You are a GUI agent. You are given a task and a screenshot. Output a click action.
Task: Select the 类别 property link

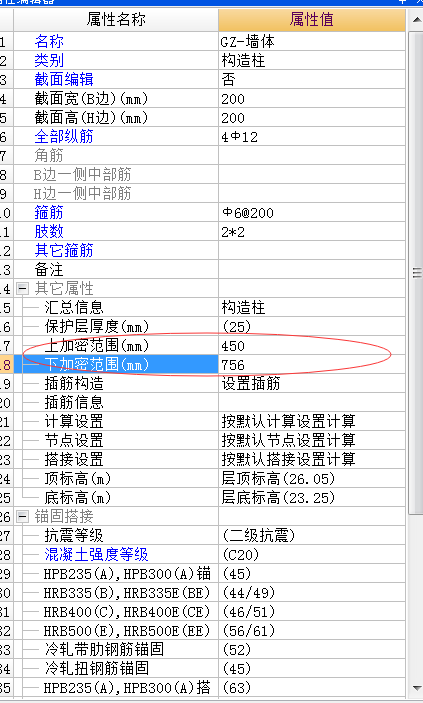(49, 60)
